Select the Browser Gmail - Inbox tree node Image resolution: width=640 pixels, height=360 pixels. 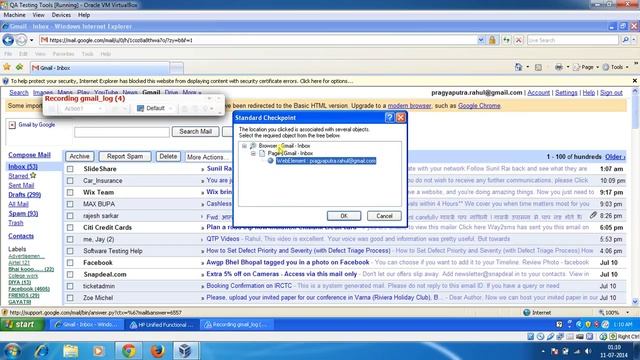click(284, 146)
